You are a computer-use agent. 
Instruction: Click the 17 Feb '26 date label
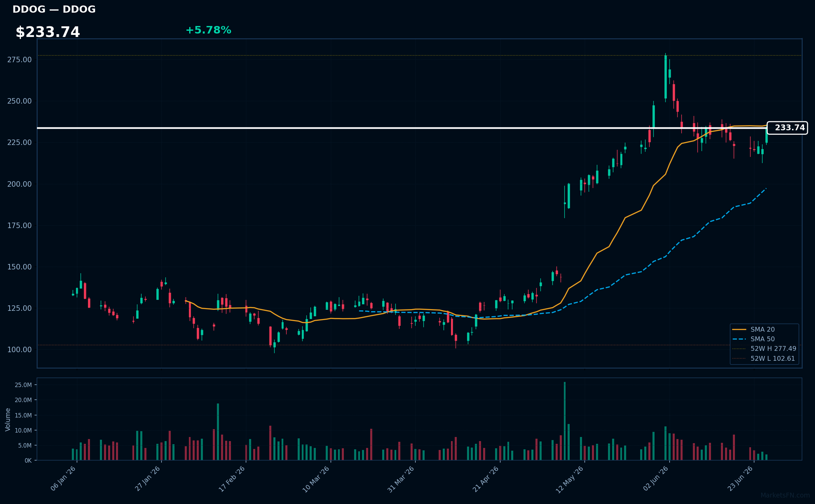(x=232, y=479)
